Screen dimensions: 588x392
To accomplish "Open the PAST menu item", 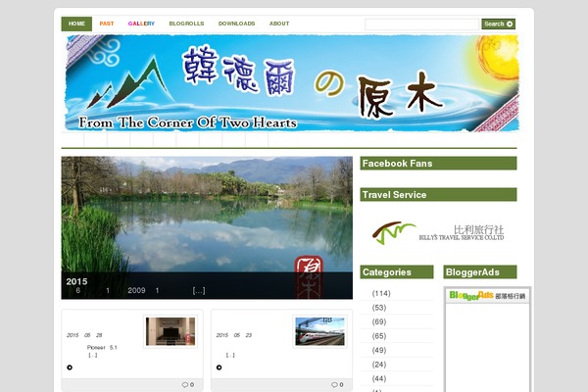I will [107, 24].
